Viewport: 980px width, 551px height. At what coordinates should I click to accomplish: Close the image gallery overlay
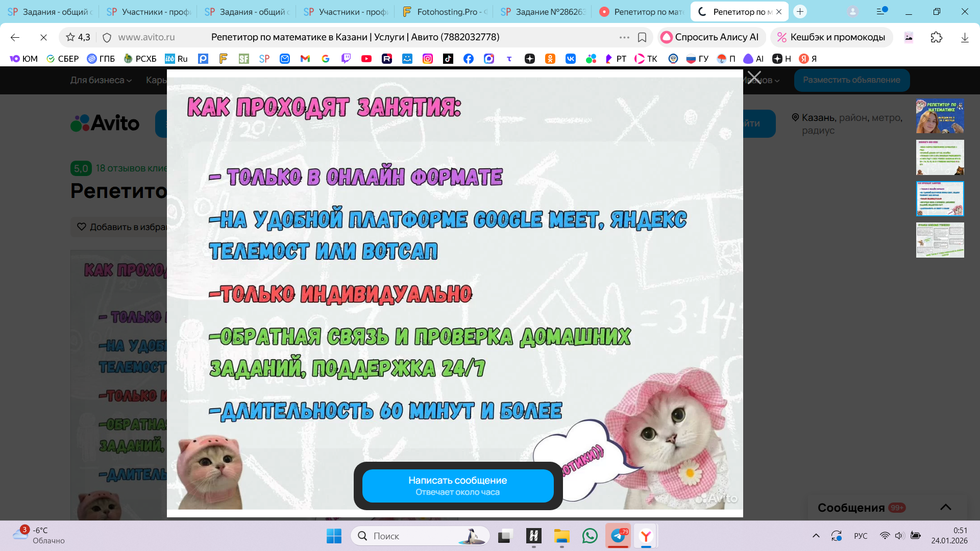pos(754,78)
